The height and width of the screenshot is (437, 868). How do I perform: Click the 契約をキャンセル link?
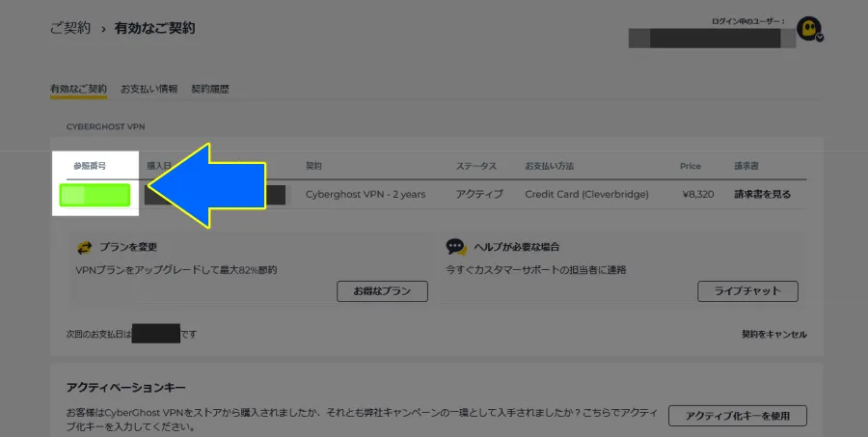coord(773,334)
